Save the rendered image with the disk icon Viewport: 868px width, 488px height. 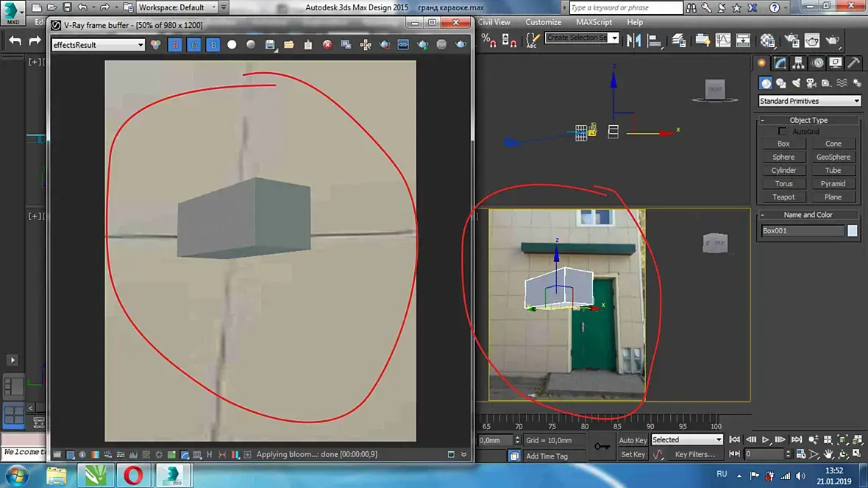(269, 45)
